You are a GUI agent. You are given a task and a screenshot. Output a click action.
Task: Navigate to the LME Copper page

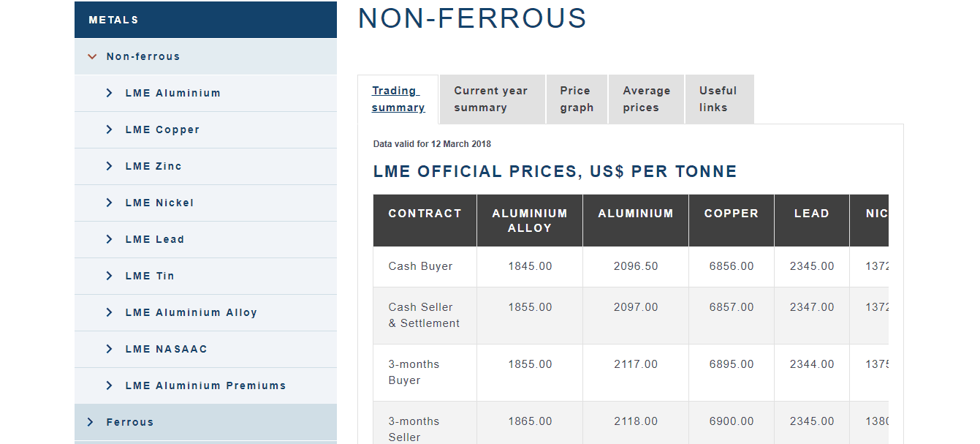pyautogui.click(x=162, y=129)
